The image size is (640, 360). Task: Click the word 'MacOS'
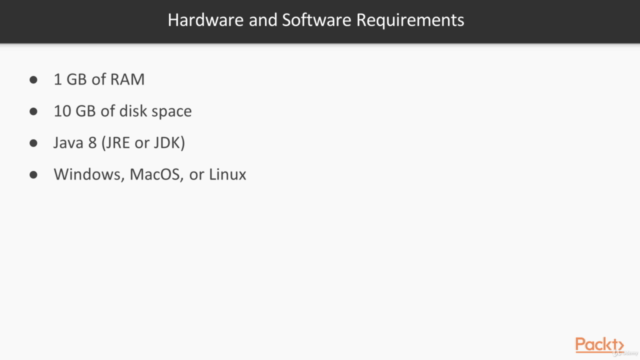[x=156, y=175]
